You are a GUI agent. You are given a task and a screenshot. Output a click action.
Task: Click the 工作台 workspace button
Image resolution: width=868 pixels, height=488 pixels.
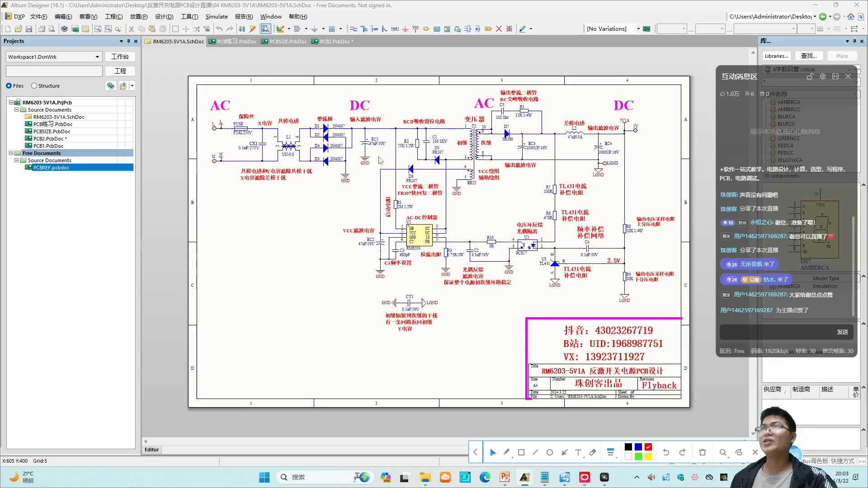[x=120, y=57]
